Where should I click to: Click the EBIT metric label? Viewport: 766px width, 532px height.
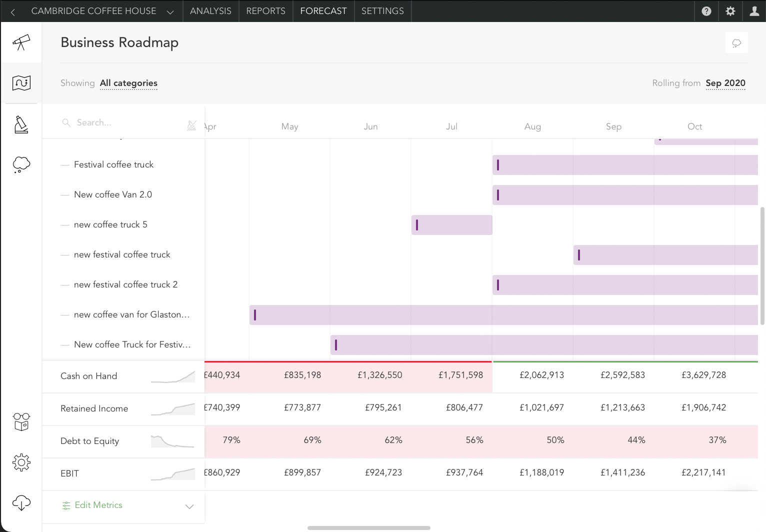(69, 473)
